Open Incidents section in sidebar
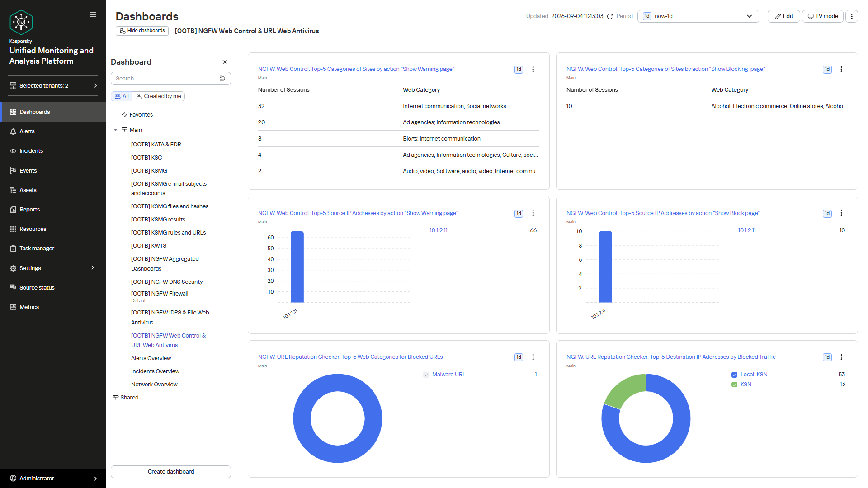 pyautogui.click(x=53, y=151)
